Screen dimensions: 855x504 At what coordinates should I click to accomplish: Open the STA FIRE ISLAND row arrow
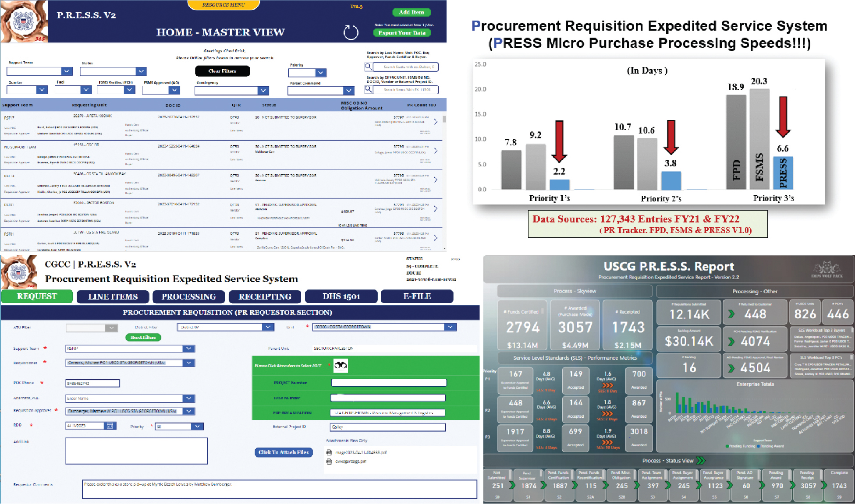coord(435,238)
